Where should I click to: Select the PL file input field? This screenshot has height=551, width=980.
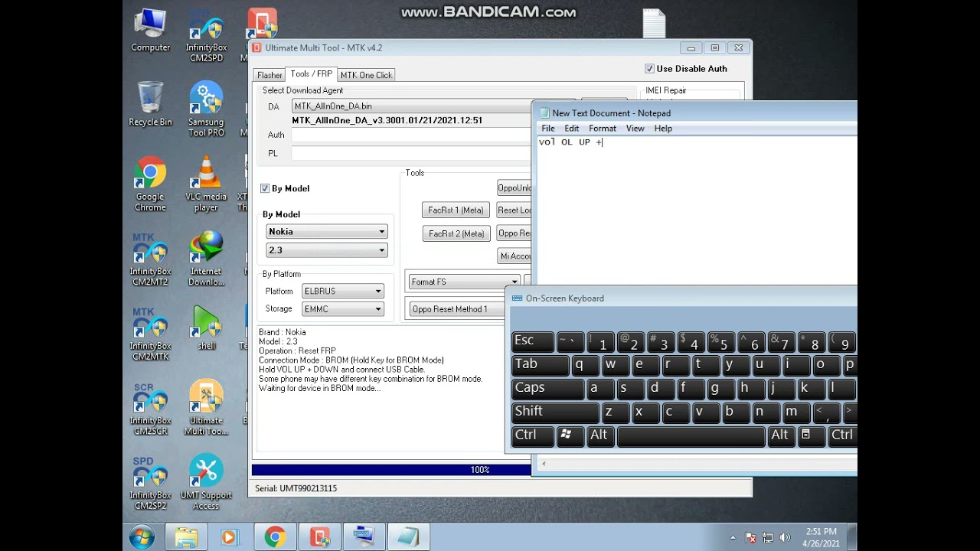click(411, 153)
